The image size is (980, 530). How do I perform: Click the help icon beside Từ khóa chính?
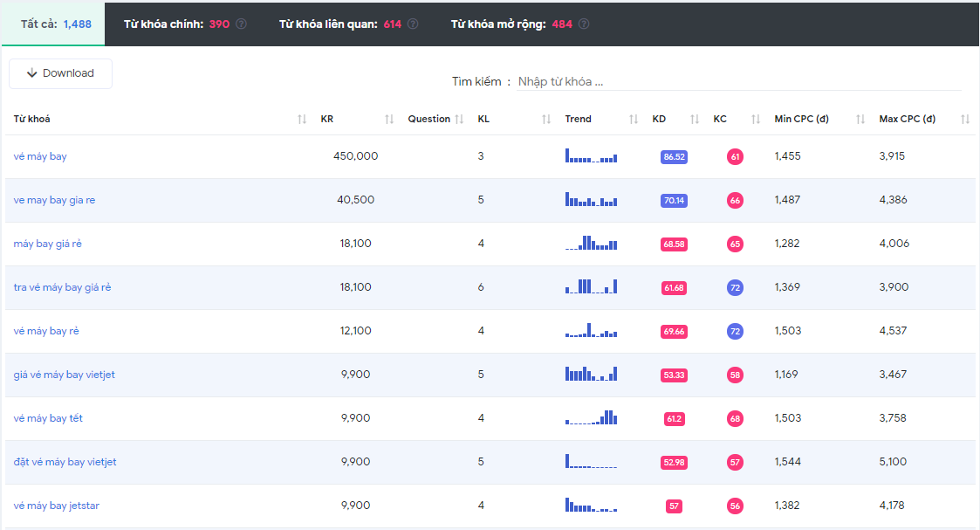pyautogui.click(x=241, y=24)
